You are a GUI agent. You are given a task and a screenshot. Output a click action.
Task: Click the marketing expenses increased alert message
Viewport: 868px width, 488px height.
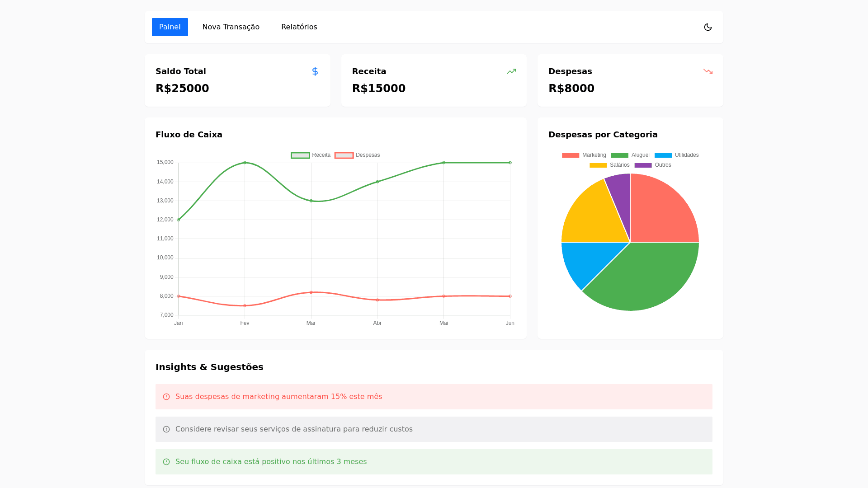point(278,397)
